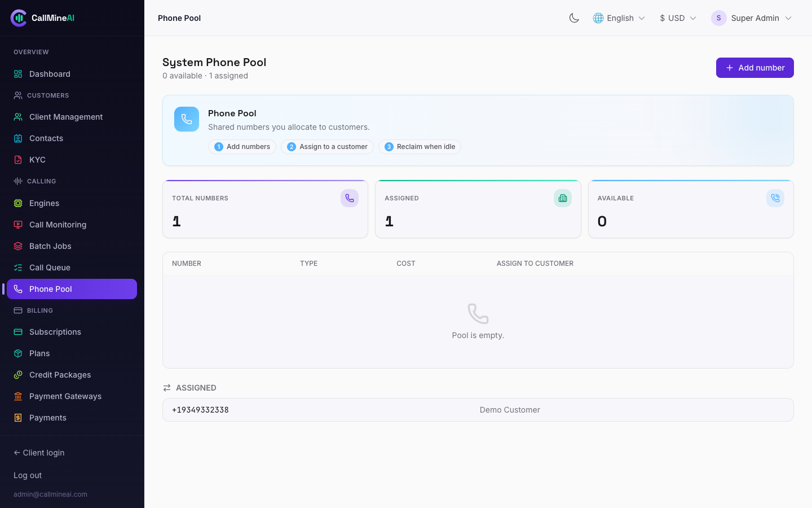Open the Contacts page

click(72, 138)
